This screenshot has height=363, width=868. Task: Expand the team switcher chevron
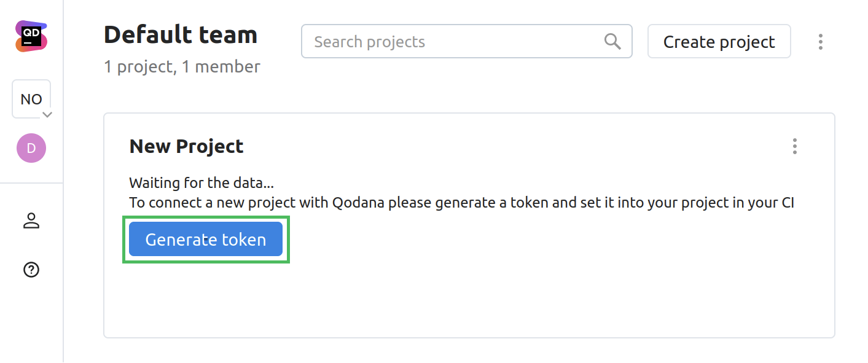[48, 114]
